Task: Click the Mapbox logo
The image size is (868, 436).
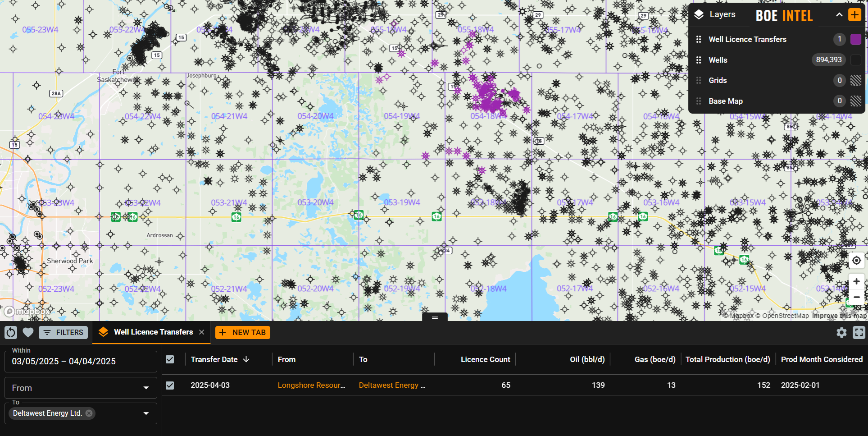Action: [28, 311]
